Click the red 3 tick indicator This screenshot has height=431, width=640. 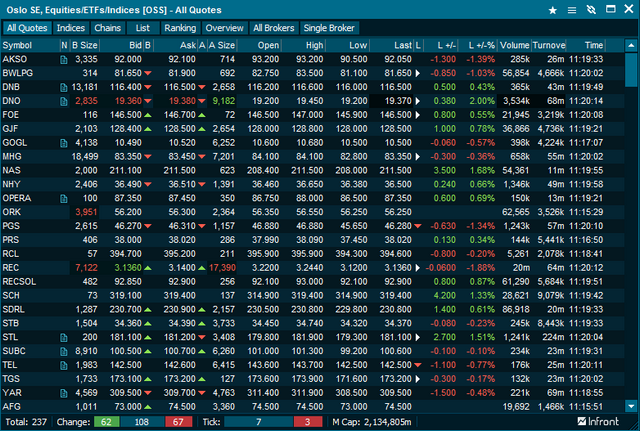tap(307, 422)
